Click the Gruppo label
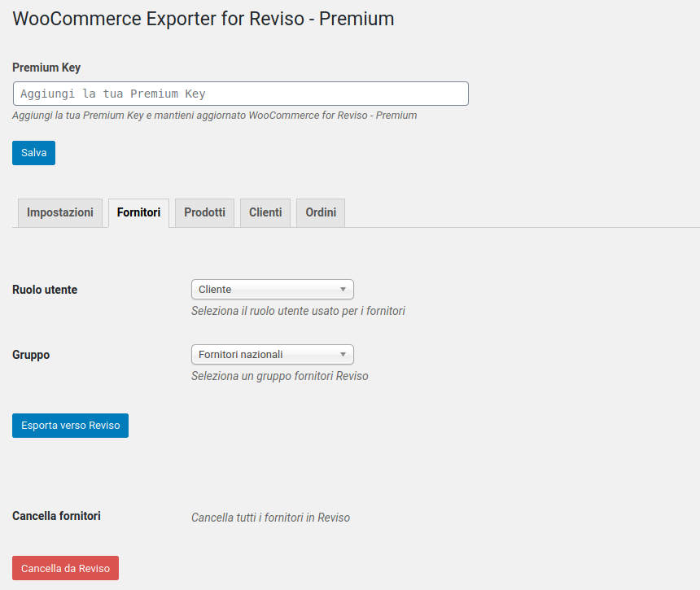This screenshot has height=590, width=700. pyautogui.click(x=31, y=355)
